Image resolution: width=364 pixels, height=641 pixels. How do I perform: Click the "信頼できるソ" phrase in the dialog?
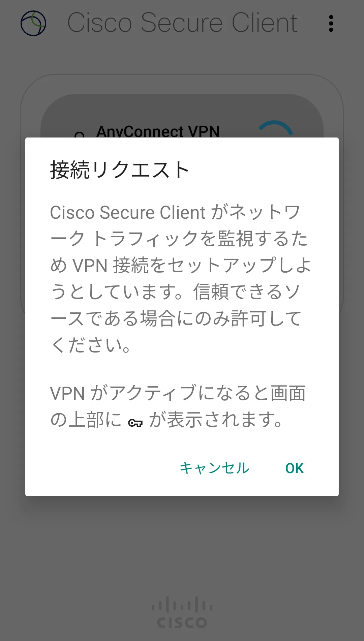[x=246, y=292]
